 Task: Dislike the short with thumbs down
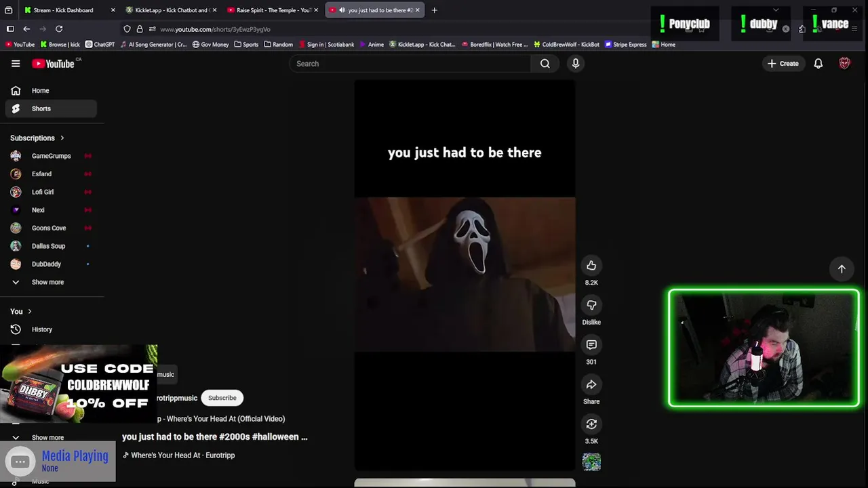tap(591, 305)
